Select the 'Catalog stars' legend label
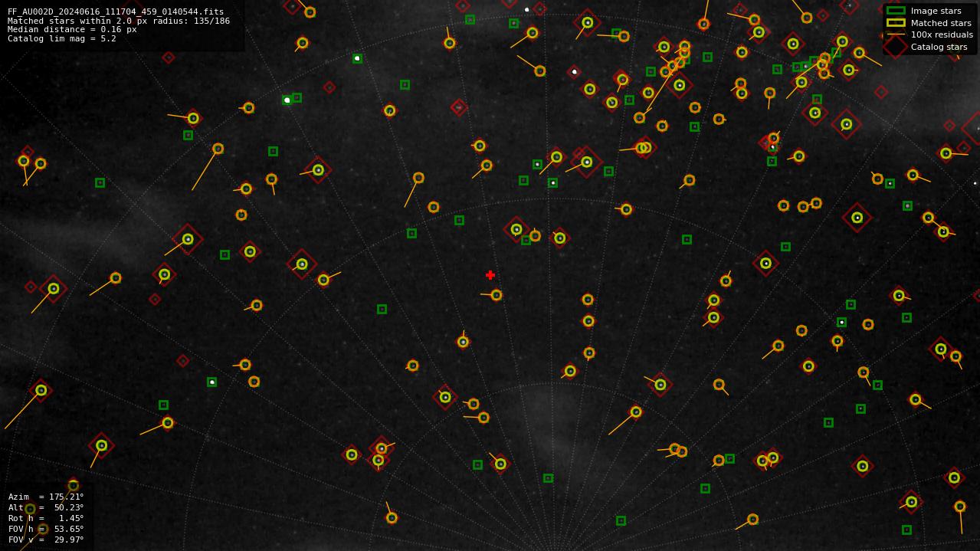 click(x=939, y=47)
